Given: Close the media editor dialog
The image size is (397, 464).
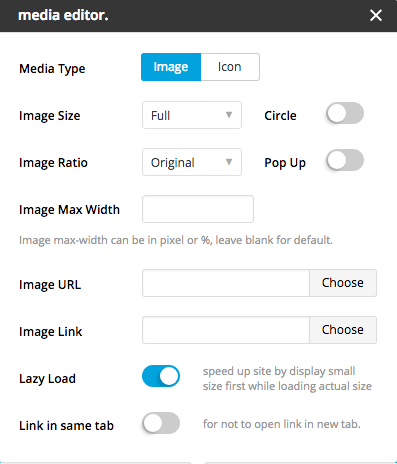Looking at the screenshot, I should 376,15.
